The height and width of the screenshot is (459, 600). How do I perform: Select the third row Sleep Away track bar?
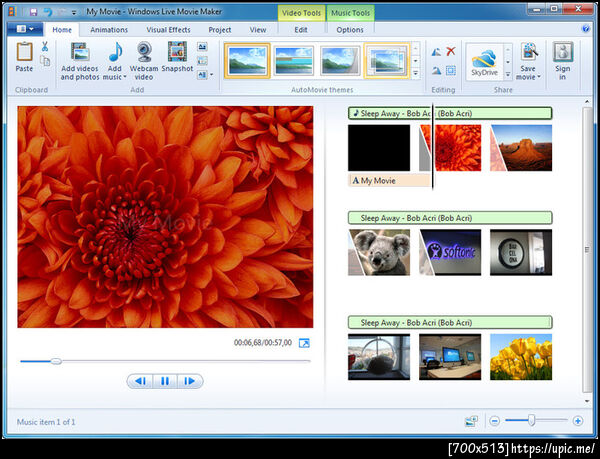(450, 322)
